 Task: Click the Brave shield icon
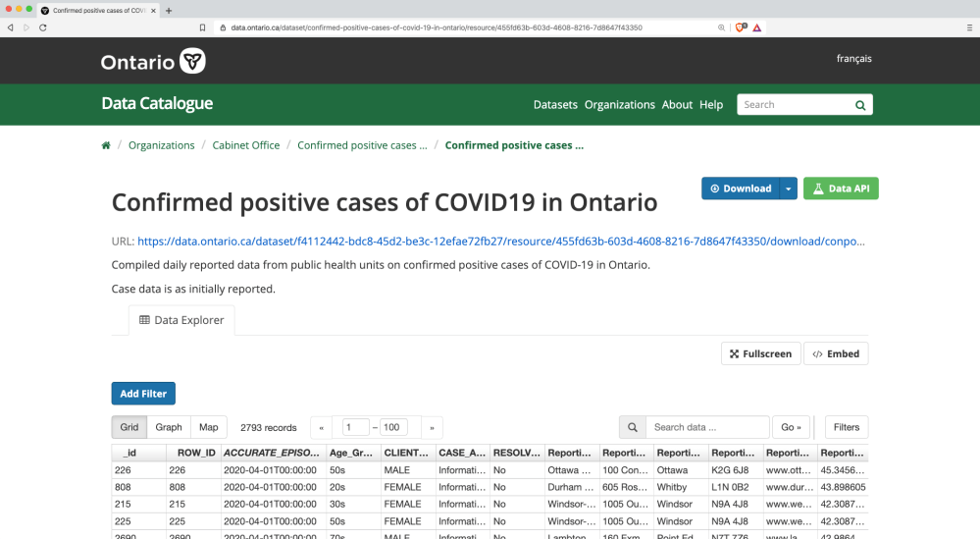pyautogui.click(x=740, y=27)
